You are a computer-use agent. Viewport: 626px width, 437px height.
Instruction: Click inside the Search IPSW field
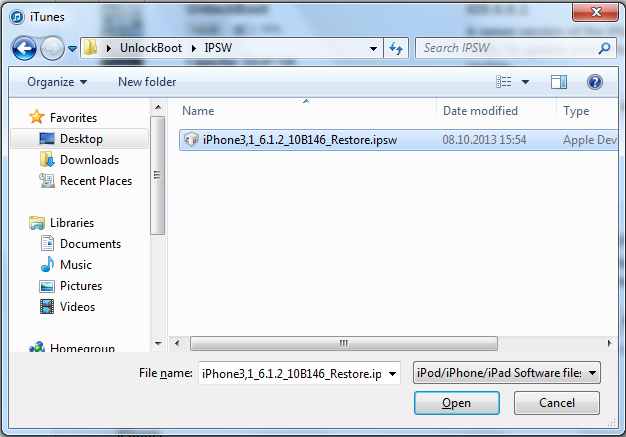point(507,48)
